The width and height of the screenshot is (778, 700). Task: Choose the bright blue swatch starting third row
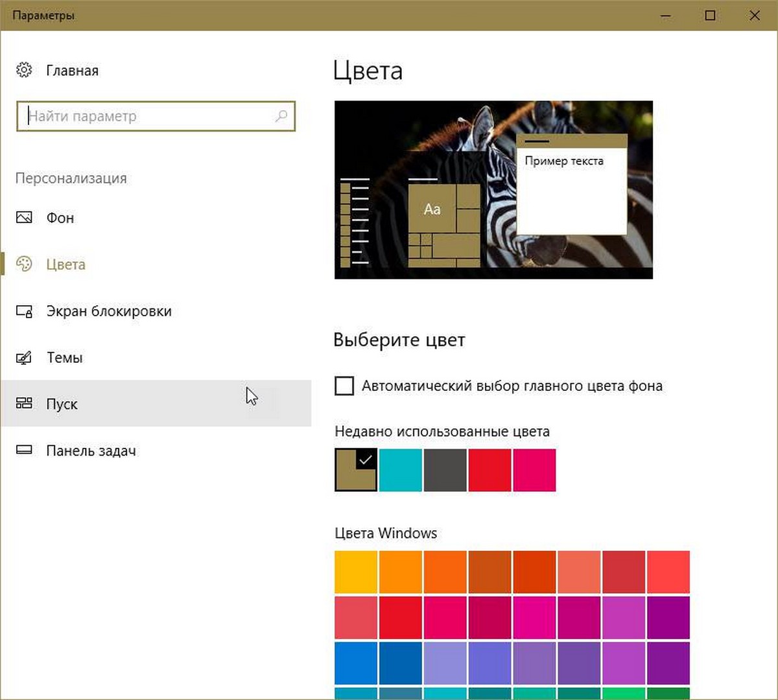[356, 663]
